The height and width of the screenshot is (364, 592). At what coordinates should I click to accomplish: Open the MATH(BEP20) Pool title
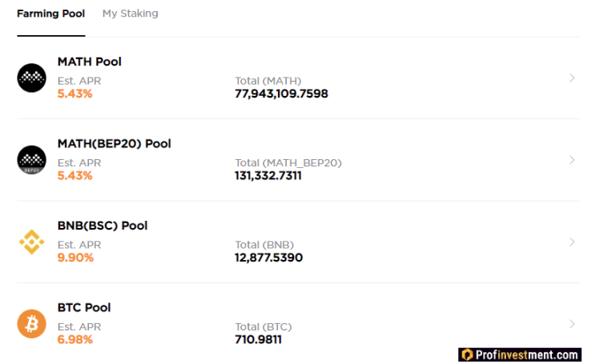[114, 144]
